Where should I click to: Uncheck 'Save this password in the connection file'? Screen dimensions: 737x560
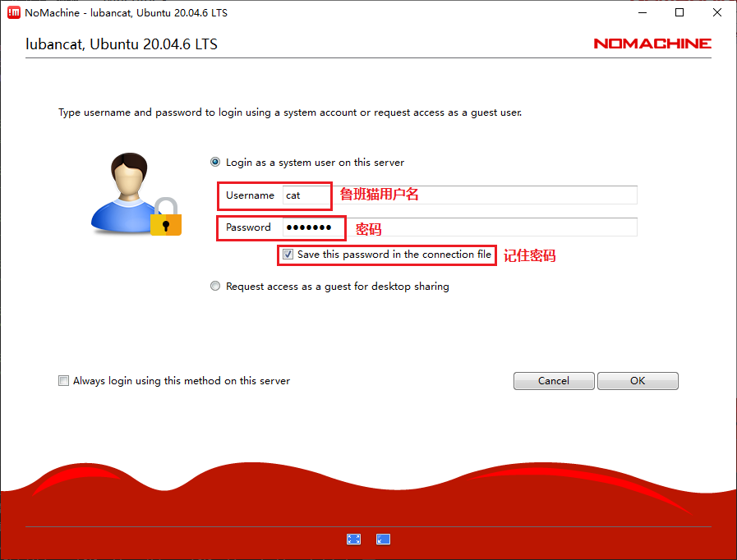pos(288,255)
